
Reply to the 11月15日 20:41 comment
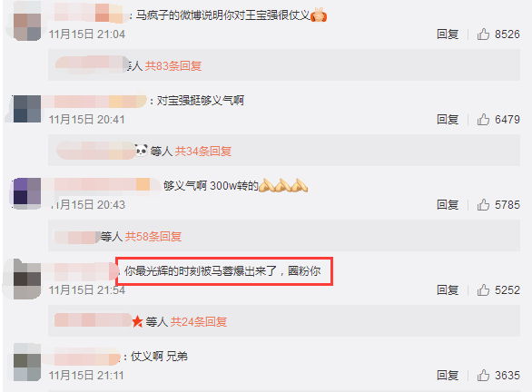pyautogui.click(x=448, y=120)
